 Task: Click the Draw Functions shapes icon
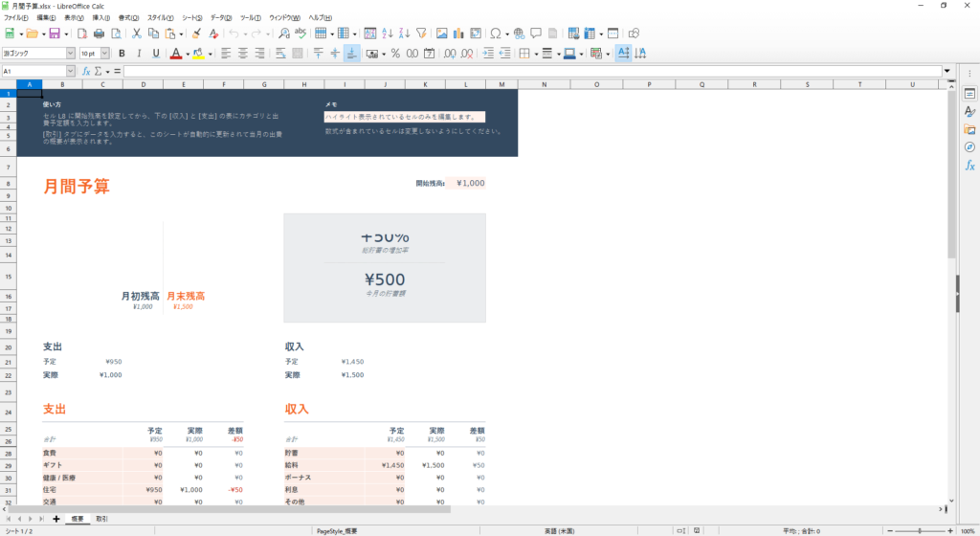click(634, 33)
